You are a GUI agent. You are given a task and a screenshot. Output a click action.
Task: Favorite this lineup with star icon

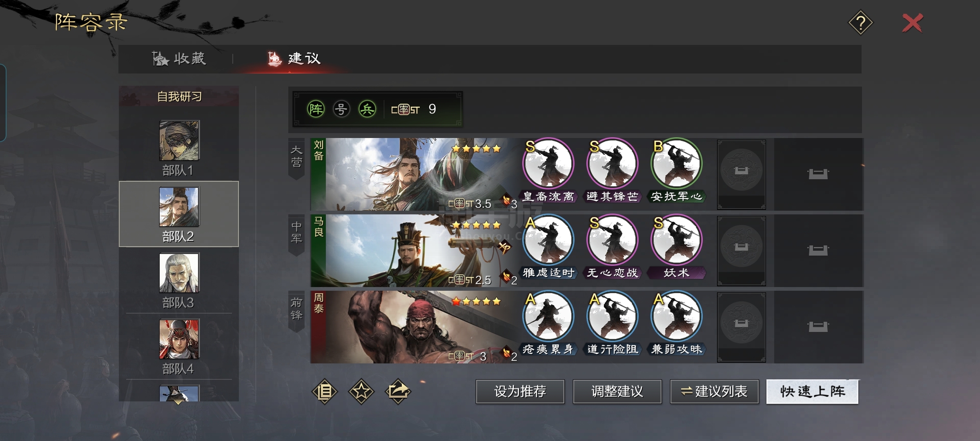(361, 392)
